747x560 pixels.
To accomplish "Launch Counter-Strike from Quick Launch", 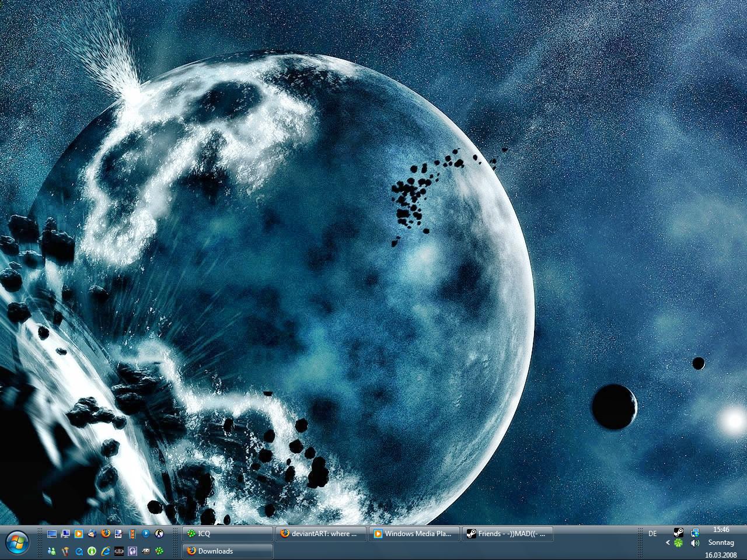I will [x=159, y=533].
